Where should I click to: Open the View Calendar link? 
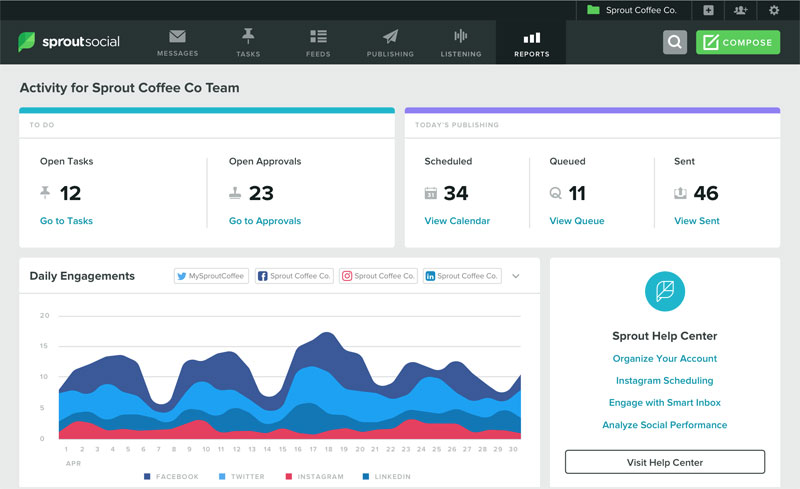tap(457, 221)
